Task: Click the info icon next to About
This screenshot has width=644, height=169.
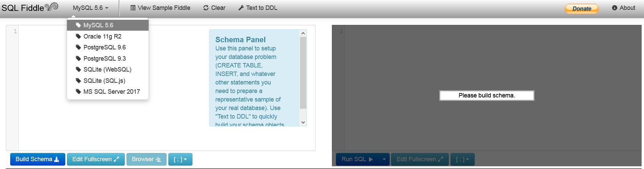Action: point(614,8)
